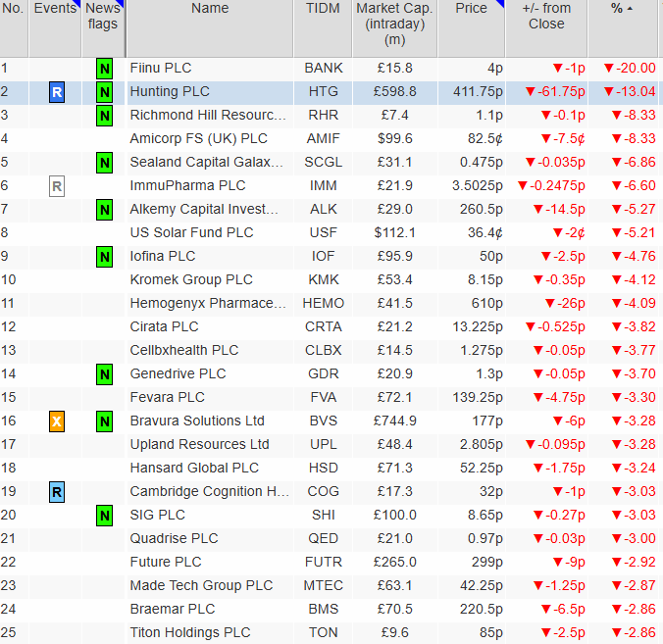Click the Events column header
The image size is (663, 644).
pos(55,27)
